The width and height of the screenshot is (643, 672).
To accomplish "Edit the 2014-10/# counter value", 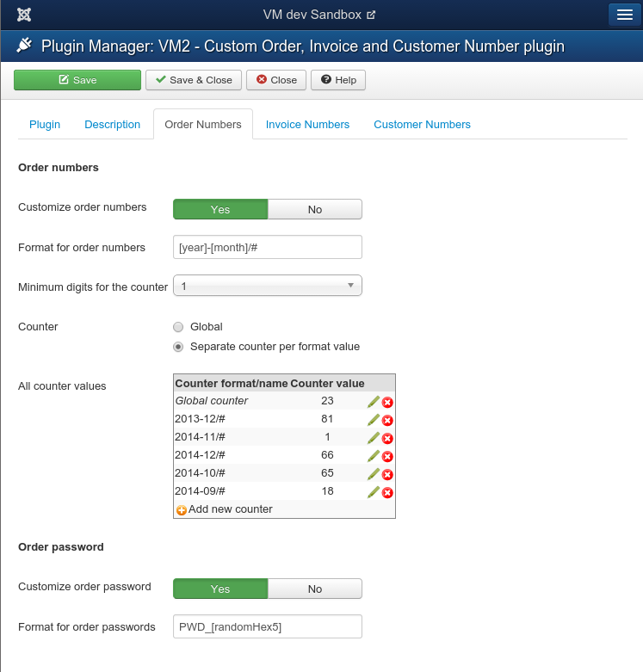I will (373, 474).
